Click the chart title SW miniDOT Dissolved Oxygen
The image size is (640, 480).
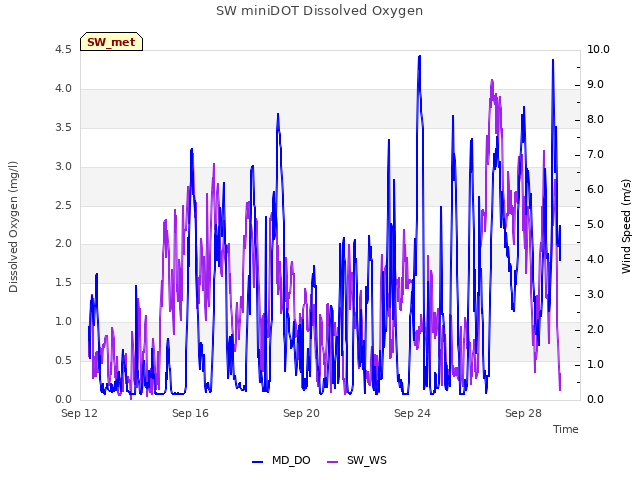(x=320, y=11)
